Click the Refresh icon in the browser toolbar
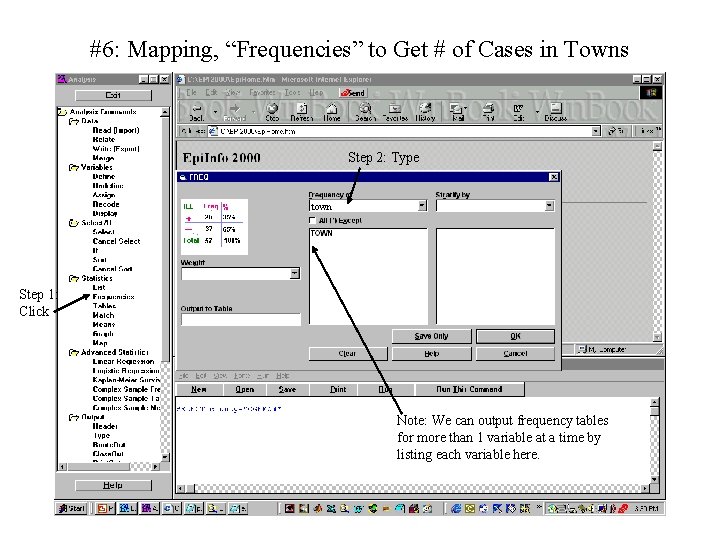The image size is (720, 540). pos(302,112)
